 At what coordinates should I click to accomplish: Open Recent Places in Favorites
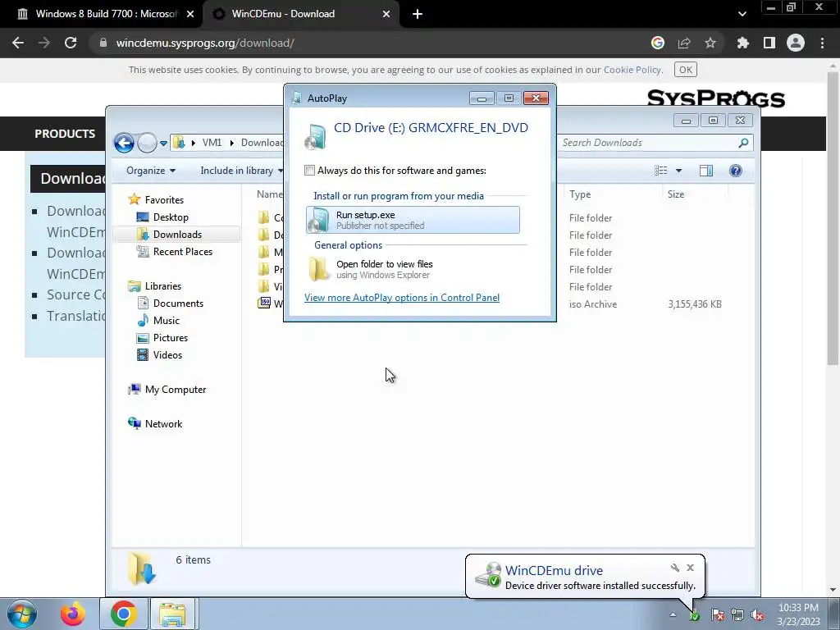coord(174,251)
